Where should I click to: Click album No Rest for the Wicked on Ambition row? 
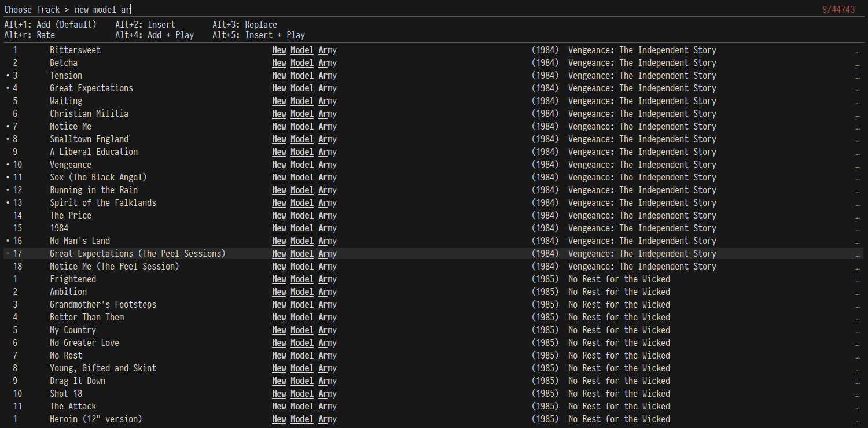[x=619, y=292]
